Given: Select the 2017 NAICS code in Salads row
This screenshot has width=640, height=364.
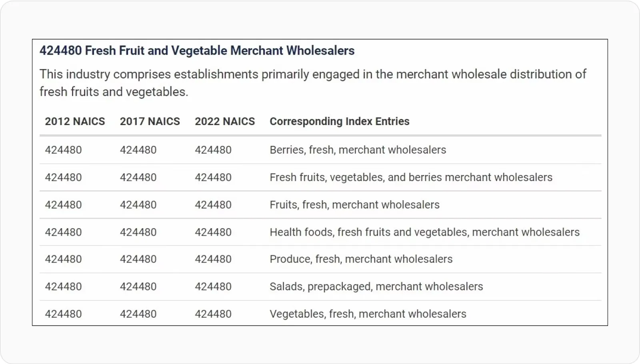Looking at the screenshot, I should pos(138,286).
